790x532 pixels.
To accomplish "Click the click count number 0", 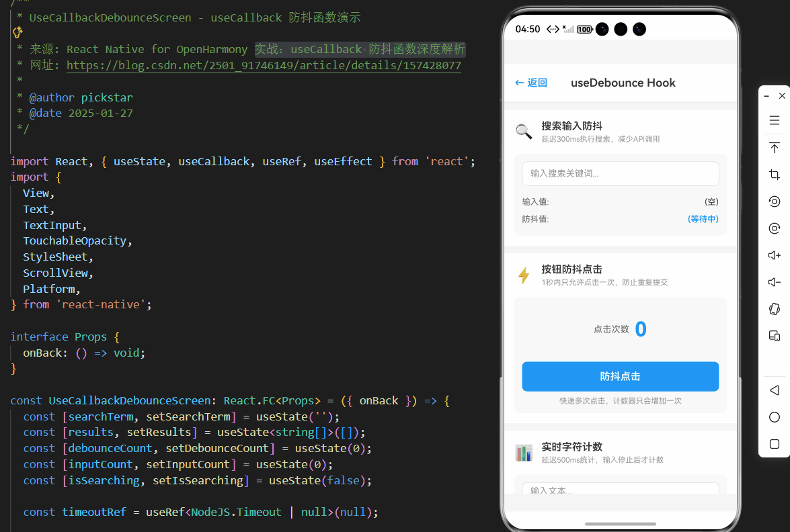I will pyautogui.click(x=641, y=329).
